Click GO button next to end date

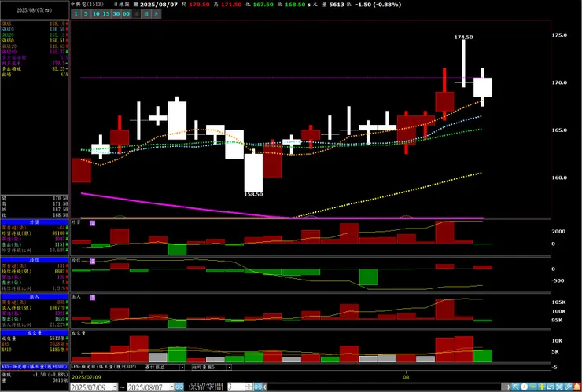179,387
